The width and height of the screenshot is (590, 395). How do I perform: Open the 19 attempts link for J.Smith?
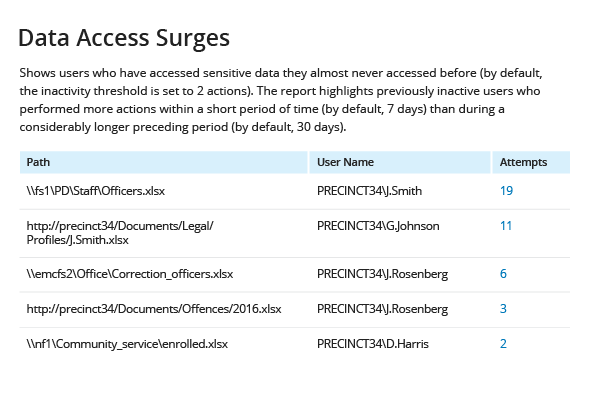tap(506, 191)
